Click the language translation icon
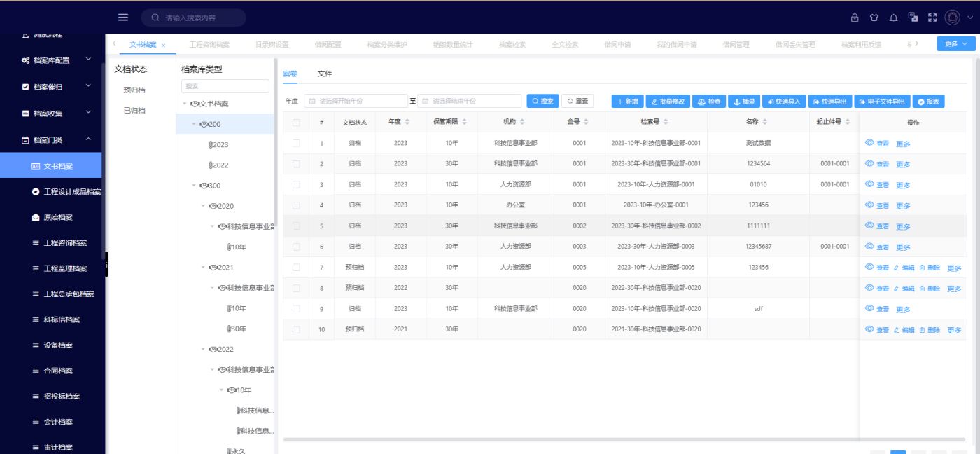The width and height of the screenshot is (980, 454). 912,18
